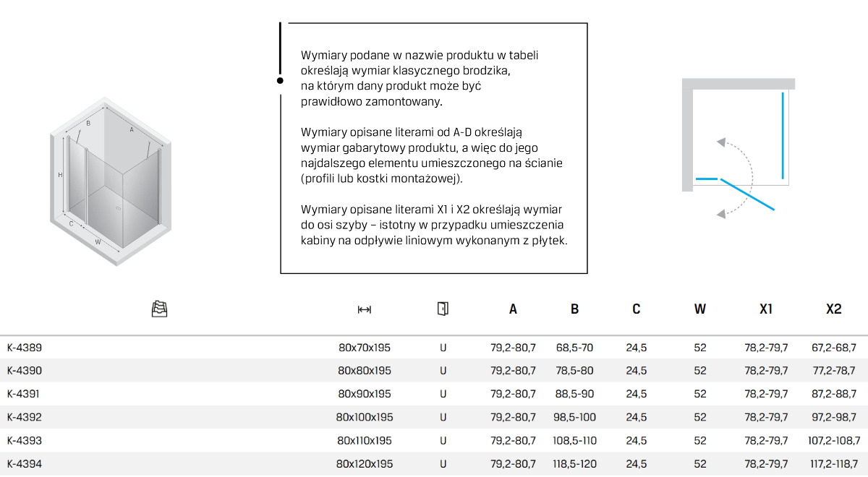This screenshot has height=477, width=868.
Task: Click the door type icon in header
Action: [x=443, y=309]
